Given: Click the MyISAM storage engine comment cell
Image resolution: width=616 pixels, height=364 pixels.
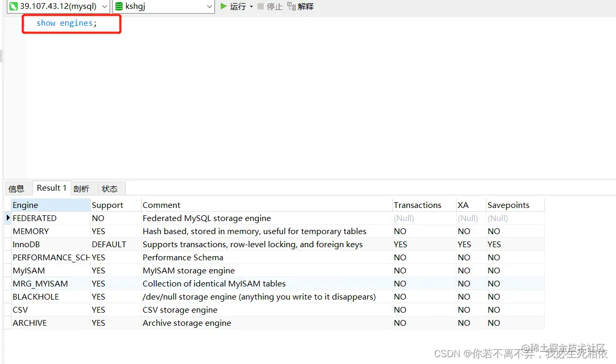Looking at the screenshot, I should click(267, 271).
